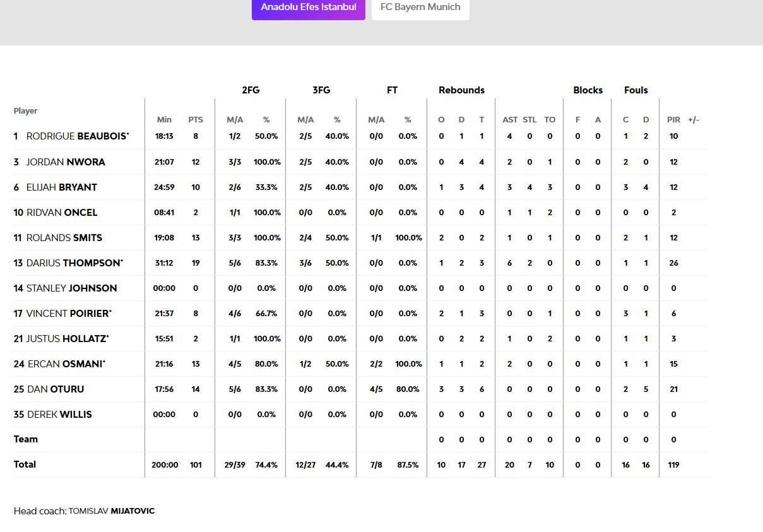Screen dimensions: 763x532
Task: Click the AST column header
Action: coord(510,120)
